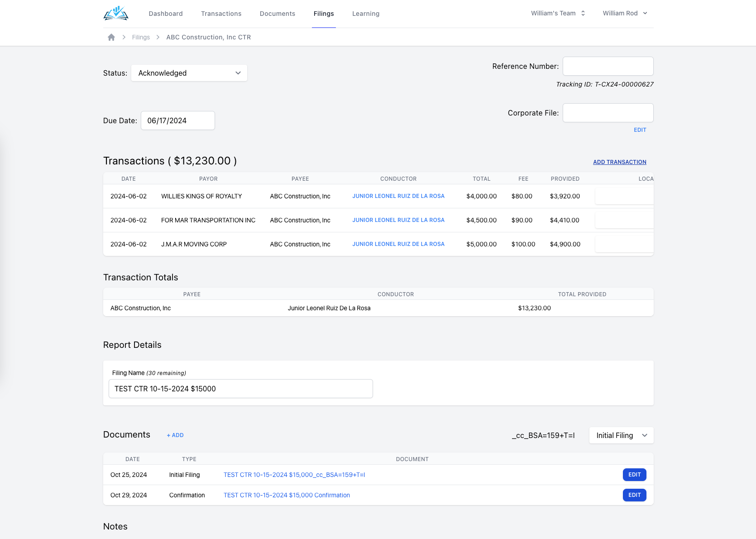Click the $5,000.00 total cell
Image resolution: width=756 pixels, height=539 pixels.
click(482, 244)
